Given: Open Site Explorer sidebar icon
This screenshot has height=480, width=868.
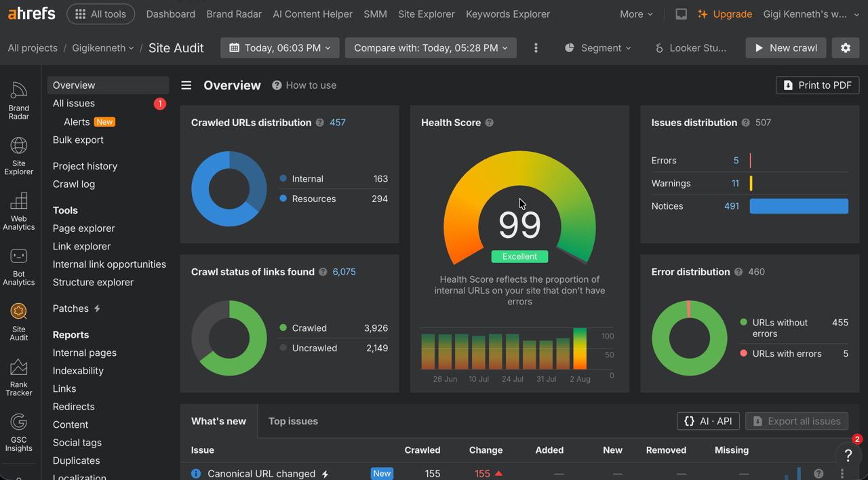Looking at the screenshot, I should (x=18, y=156).
